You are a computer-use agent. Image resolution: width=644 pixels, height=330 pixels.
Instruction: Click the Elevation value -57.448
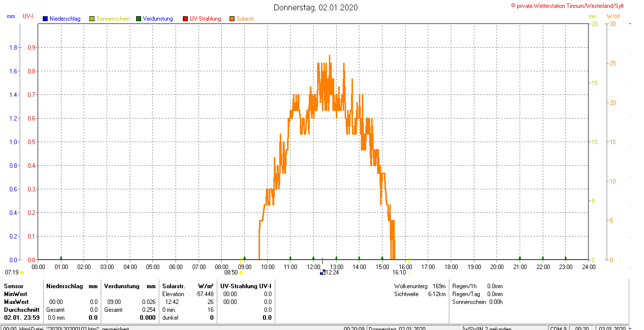tap(204, 294)
